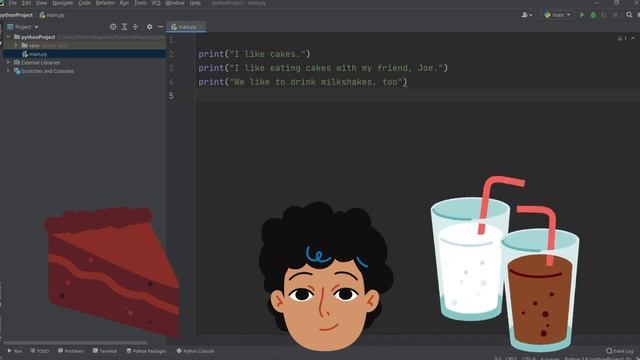The width and height of the screenshot is (640, 360).
Task: Click the Run with Coverage icon
Action: pyautogui.click(x=604, y=15)
